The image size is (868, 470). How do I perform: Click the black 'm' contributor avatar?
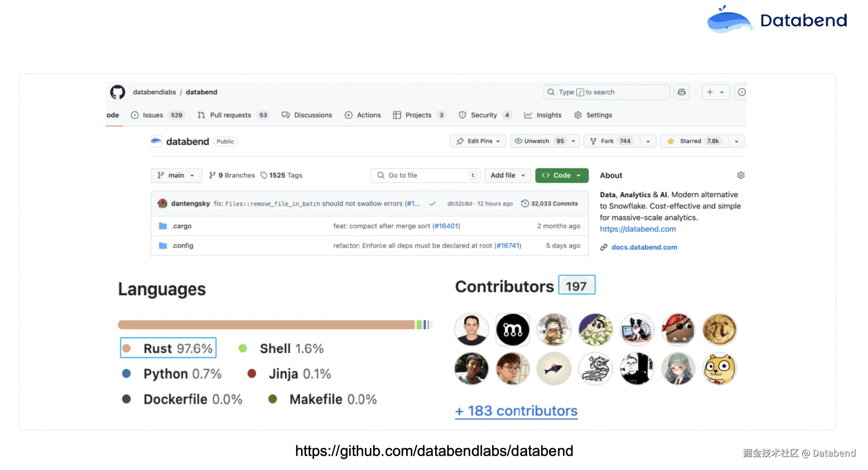tap(513, 330)
